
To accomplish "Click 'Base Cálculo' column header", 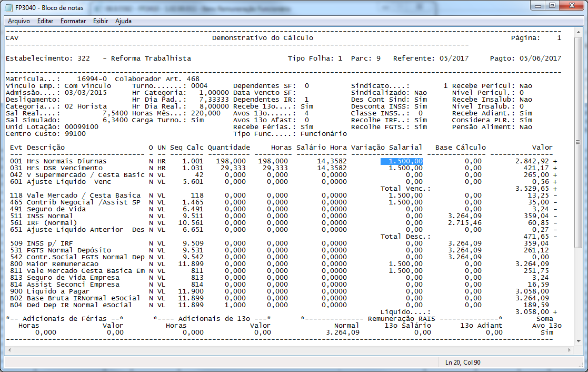I will (461, 148).
